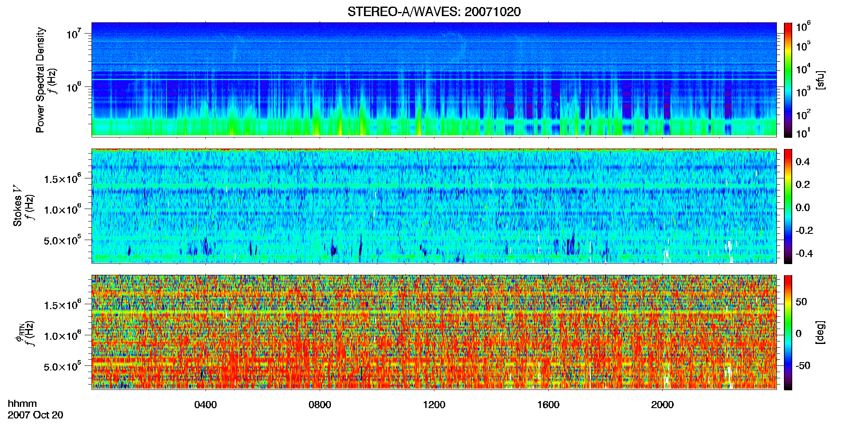This screenshot has width=868, height=447.
Task: Click the Stokes V axis label
Action: click(17, 206)
